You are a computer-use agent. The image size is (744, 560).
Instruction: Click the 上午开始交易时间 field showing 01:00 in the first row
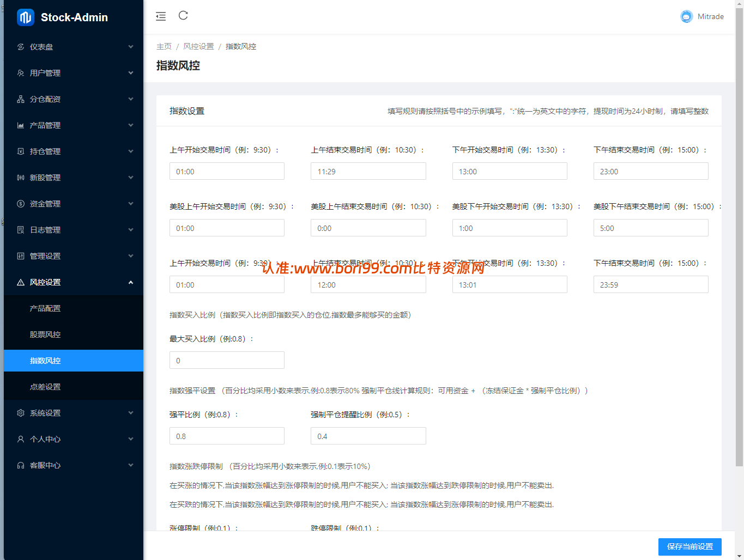click(227, 171)
